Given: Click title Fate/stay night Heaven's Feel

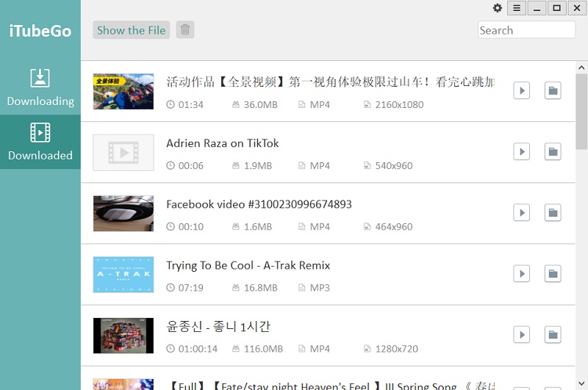Looking at the screenshot, I should tap(332, 386).
